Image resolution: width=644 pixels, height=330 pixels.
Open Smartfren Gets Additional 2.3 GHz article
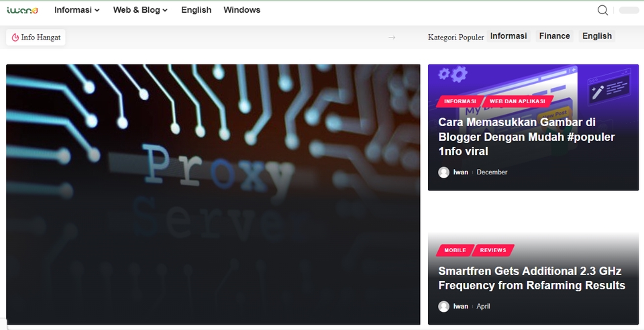(x=531, y=278)
